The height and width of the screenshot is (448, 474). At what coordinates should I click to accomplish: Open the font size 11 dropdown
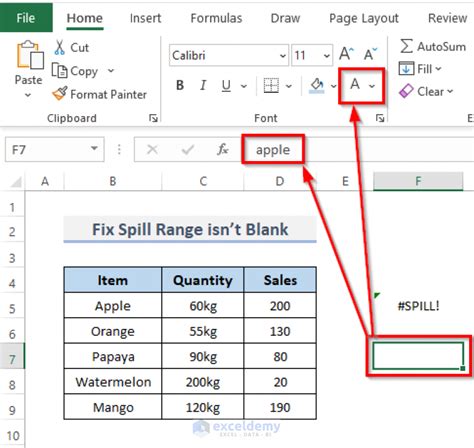pos(327,55)
